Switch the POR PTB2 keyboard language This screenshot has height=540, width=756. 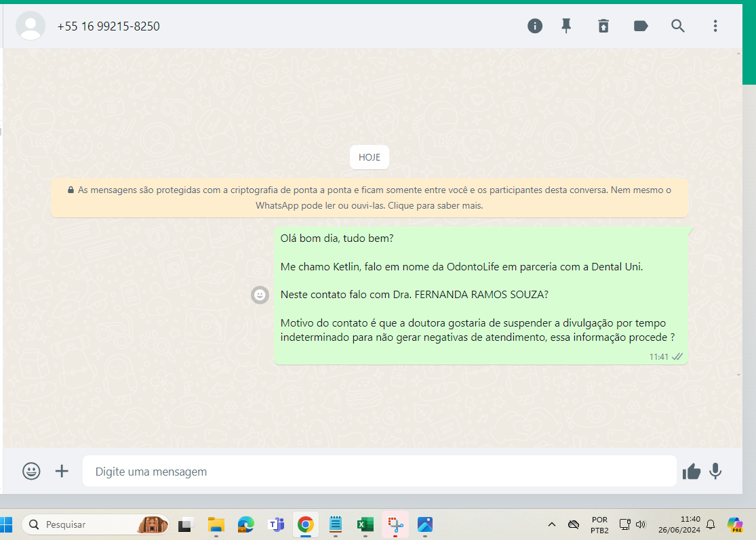[599, 525]
